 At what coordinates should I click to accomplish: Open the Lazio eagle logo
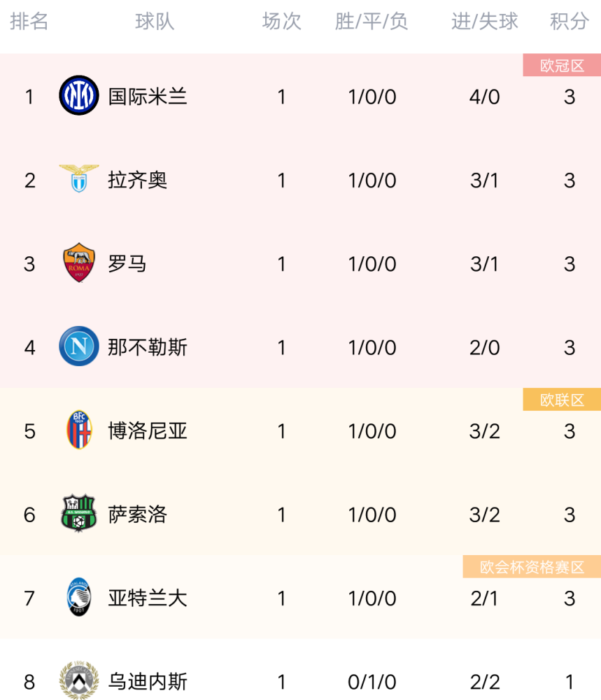(x=79, y=178)
